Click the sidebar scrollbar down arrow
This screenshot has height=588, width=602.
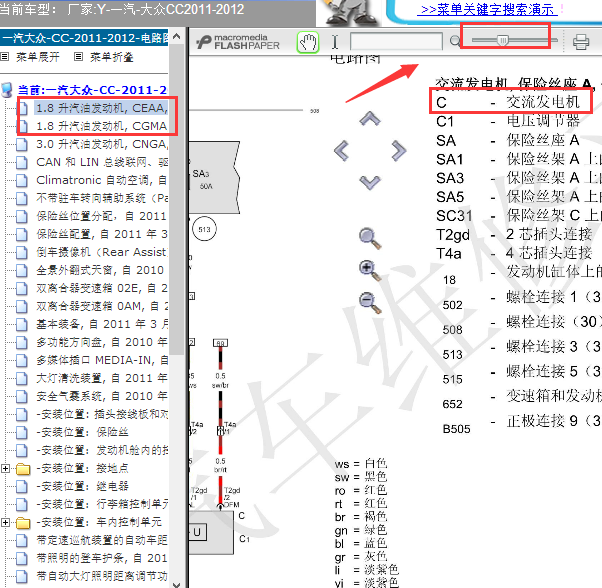click(176, 584)
